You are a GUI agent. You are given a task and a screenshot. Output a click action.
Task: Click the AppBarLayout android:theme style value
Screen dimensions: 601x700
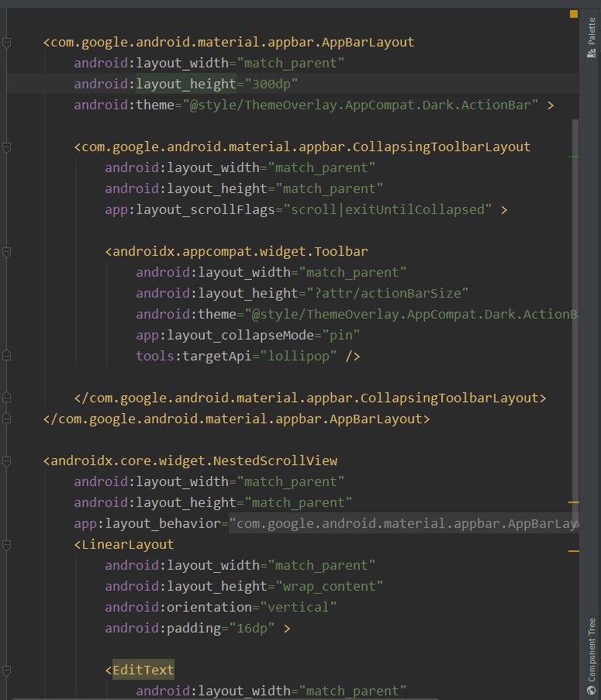[361, 105]
